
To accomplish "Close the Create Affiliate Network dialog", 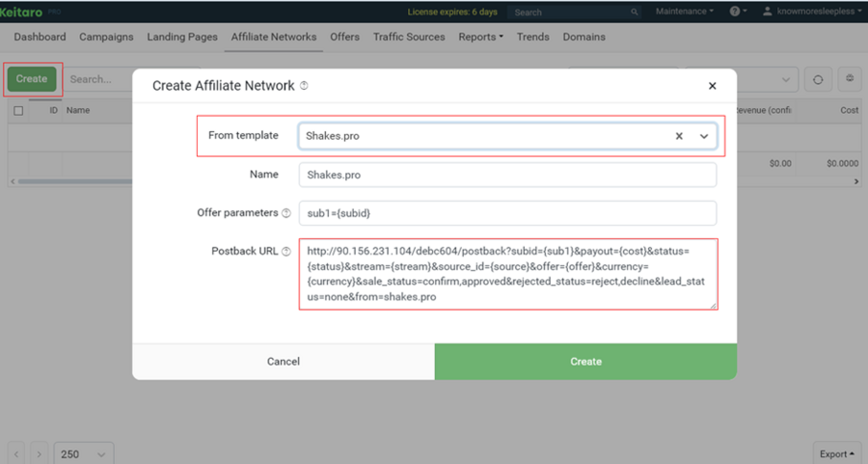I will (713, 86).
